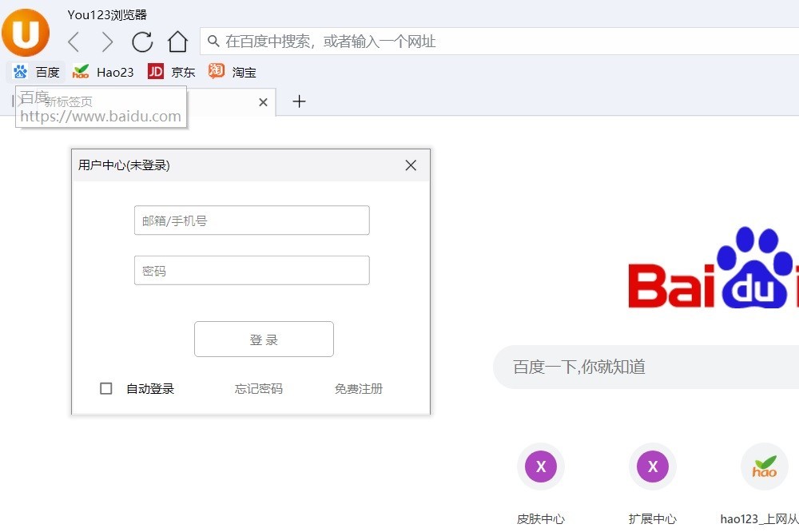The image size is (799, 532).
Task: Open the 免费注册 link
Action: [358, 389]
